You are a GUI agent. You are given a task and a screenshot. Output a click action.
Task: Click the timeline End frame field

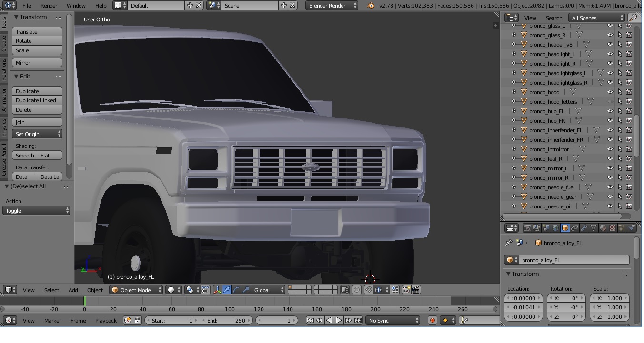click(226, 321)
